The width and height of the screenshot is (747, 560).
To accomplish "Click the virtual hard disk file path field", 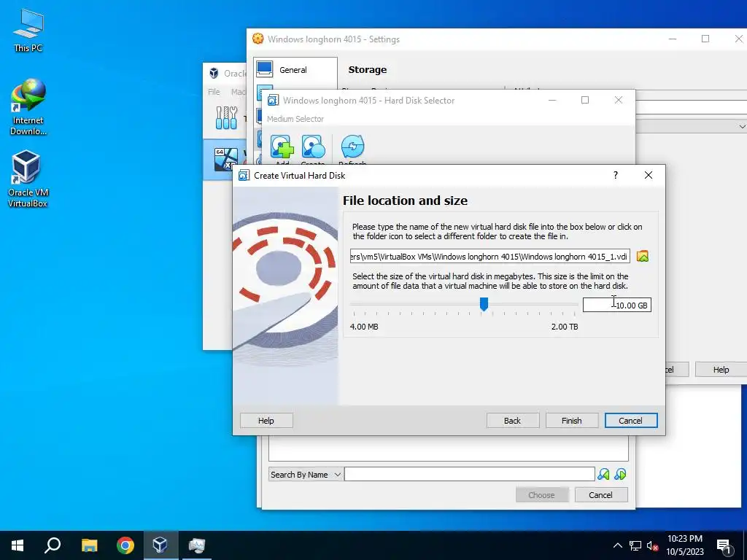I will (x=489, y=256).
